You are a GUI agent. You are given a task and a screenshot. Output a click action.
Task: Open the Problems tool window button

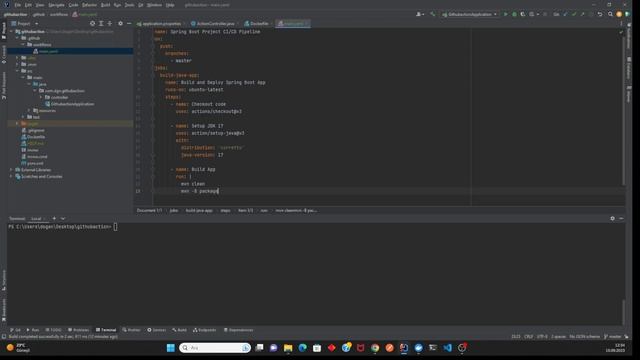78,330
